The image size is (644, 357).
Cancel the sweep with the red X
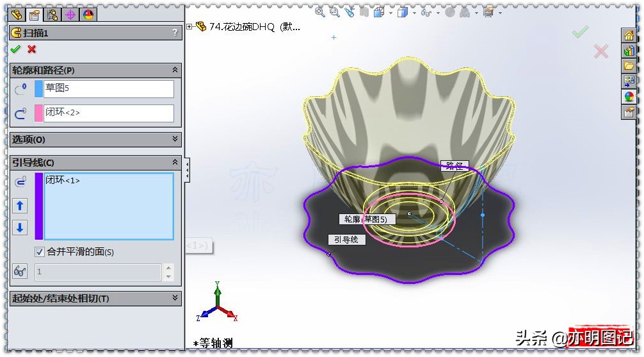[x=31, y=49]
